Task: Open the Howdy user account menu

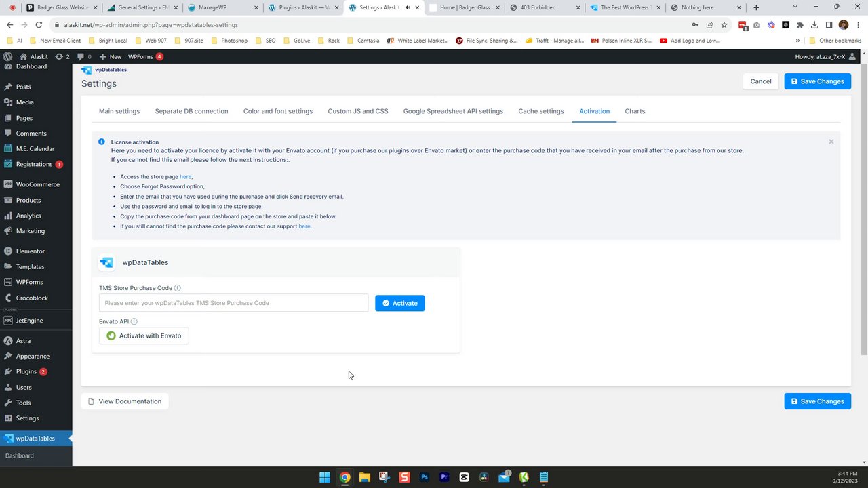Action: pos(826,57)
